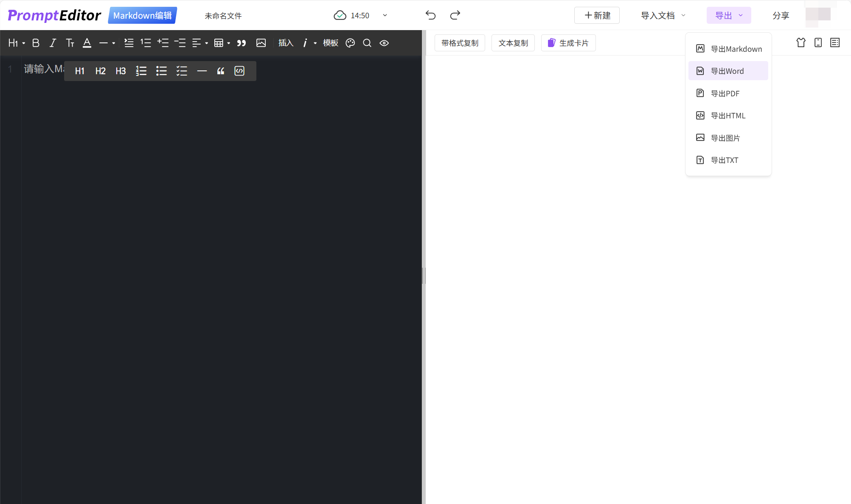851x504 pixels.
Task: Insert code block from the floating toolbar
Action: [239, 71]
